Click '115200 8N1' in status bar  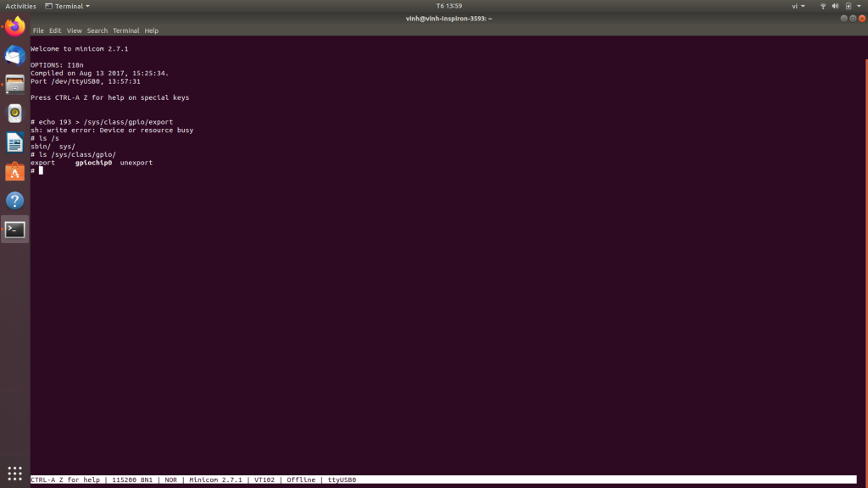132,480
